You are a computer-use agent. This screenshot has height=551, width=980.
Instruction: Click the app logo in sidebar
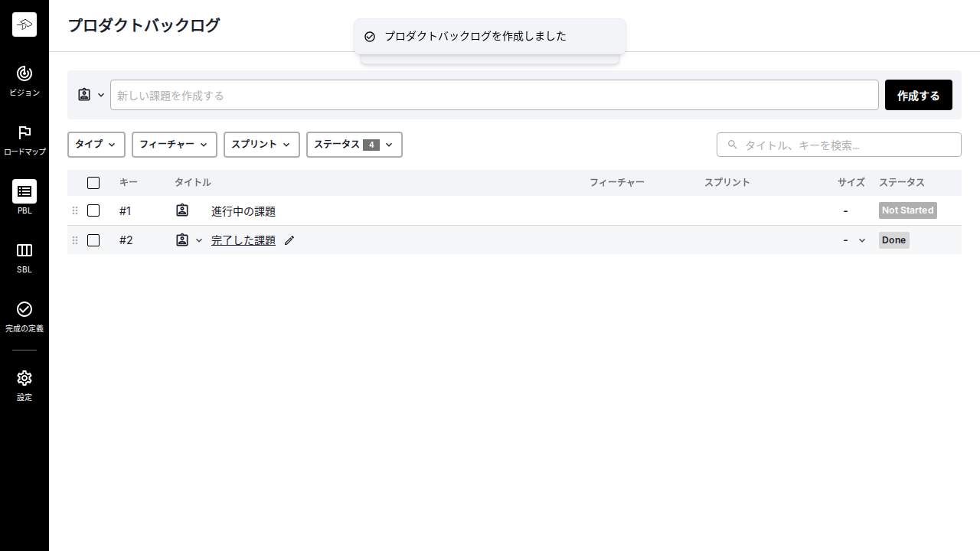24,24
